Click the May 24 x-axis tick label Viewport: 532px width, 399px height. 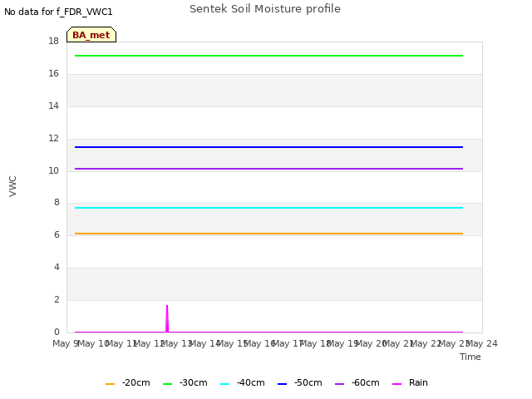point(482,343)
